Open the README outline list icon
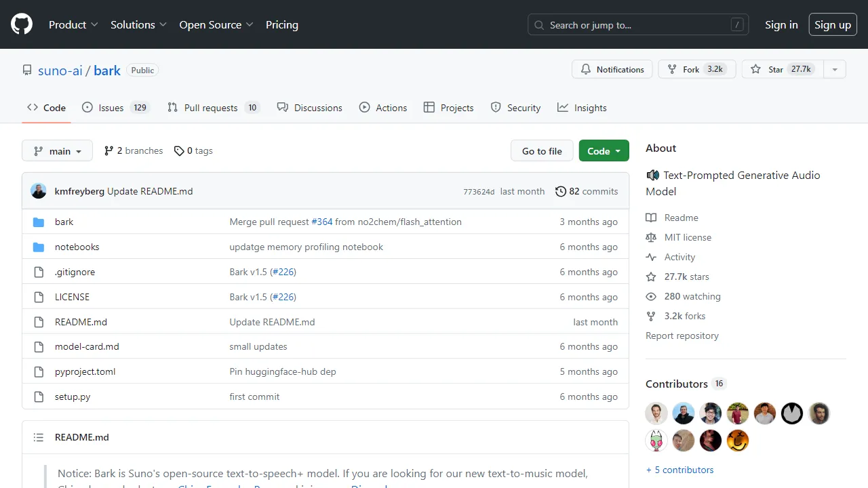Screen dimensions: 868x488 (39, 437)
